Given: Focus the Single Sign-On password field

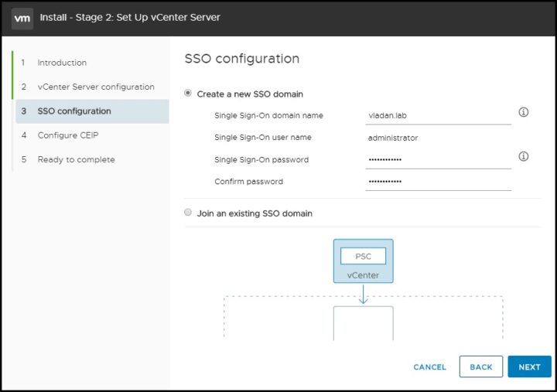Looking at the screenshot, I should pyautogui.click(x=439, y=160).
